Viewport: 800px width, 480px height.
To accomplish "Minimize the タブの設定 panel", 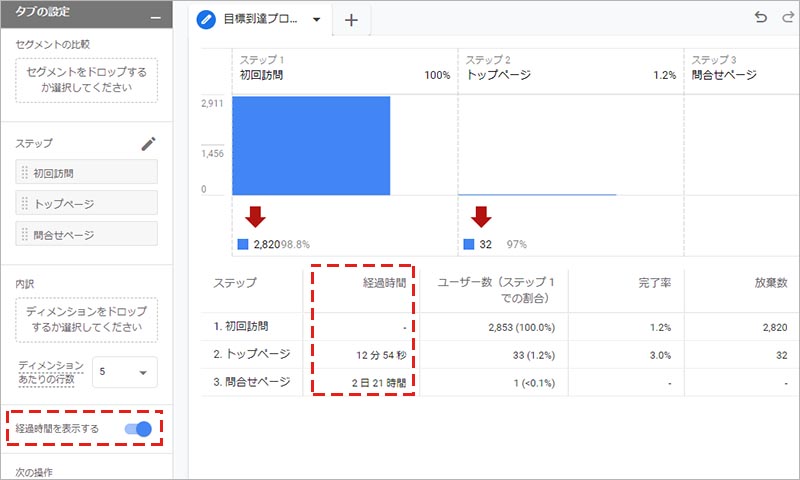I will click(154, 18).
